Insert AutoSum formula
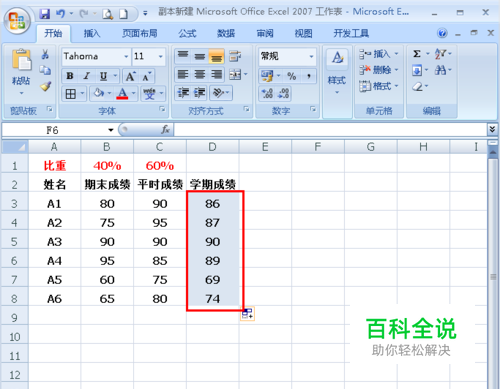 pyautogui.click(x=417, y=54)
